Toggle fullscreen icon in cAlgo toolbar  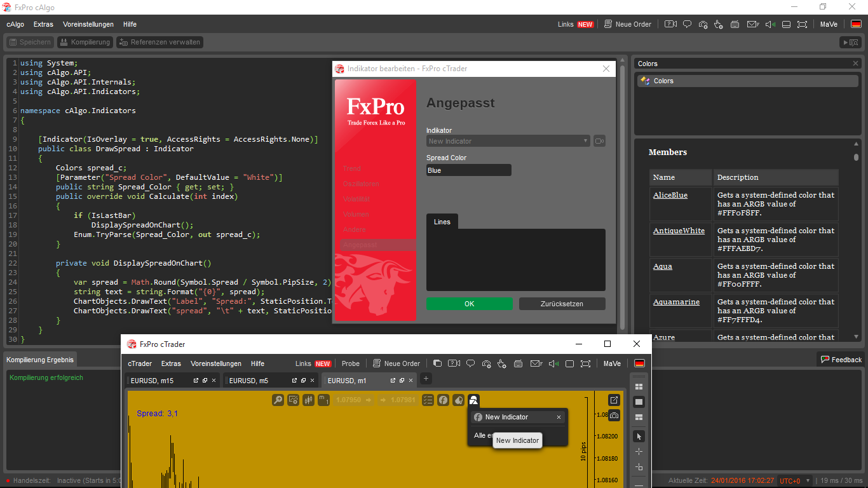click(x=802, y=24)
